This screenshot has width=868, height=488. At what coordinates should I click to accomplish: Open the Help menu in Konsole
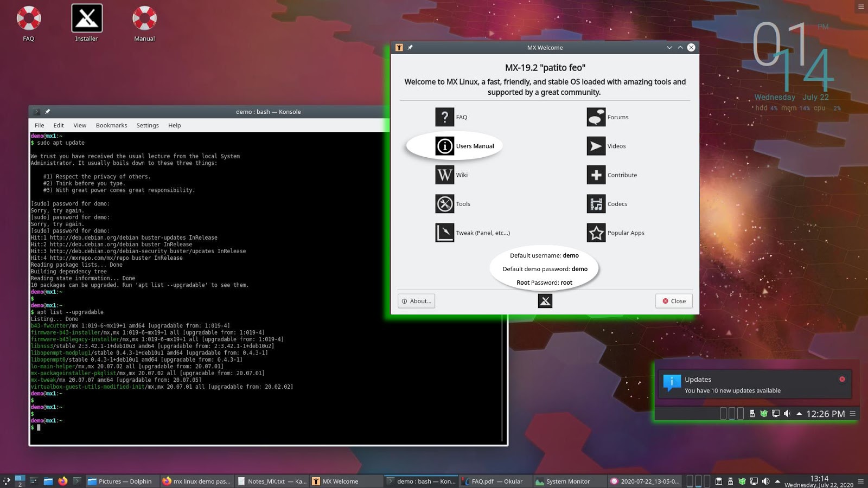(x=175, y=125)
